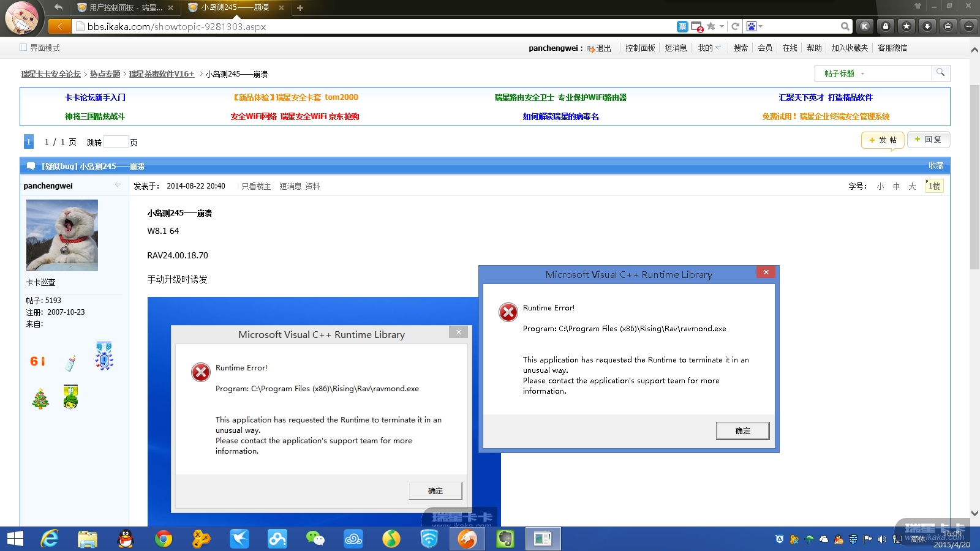Click the undo-close-tab arrow icon in the tab bar

click(58, 7)
